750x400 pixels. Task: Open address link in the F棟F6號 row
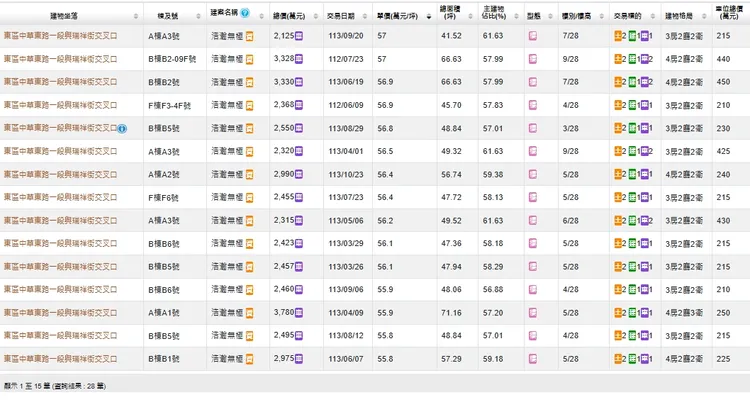[60, 197]
